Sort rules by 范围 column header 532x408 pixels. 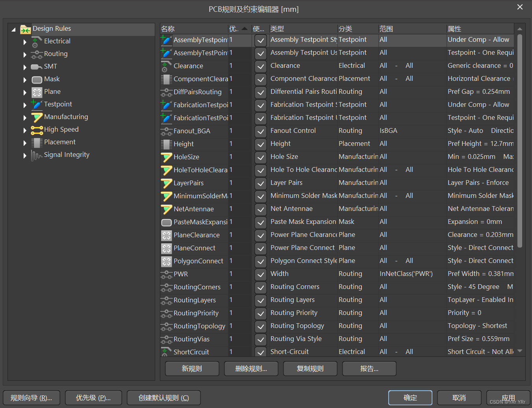tap(412, 29)
